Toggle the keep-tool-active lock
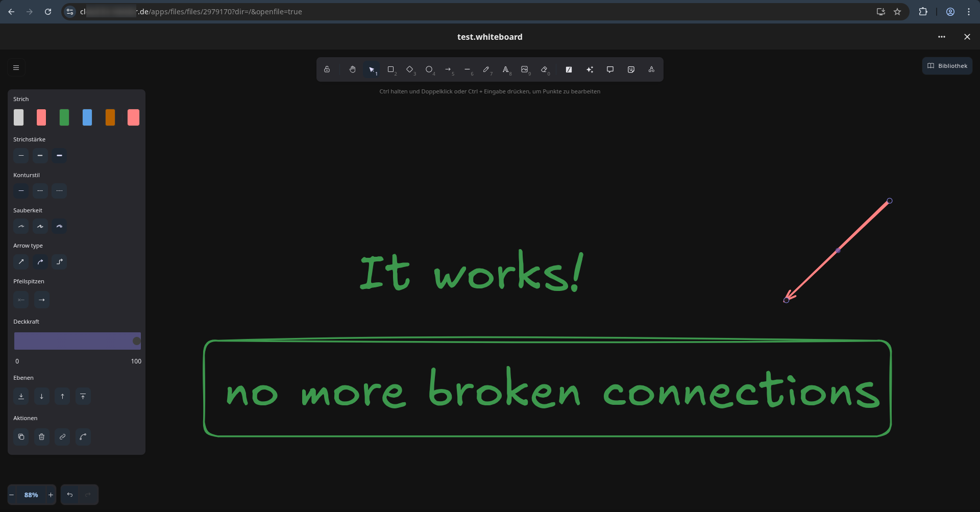The height and width of the screenshot is (512, 980). [327, 69]
